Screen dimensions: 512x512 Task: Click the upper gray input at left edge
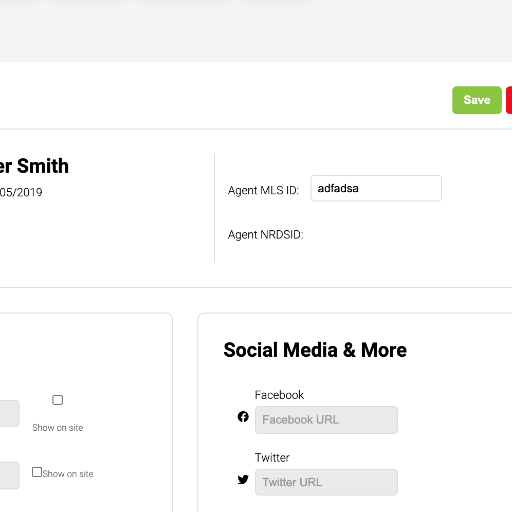[x=9, y=413]
